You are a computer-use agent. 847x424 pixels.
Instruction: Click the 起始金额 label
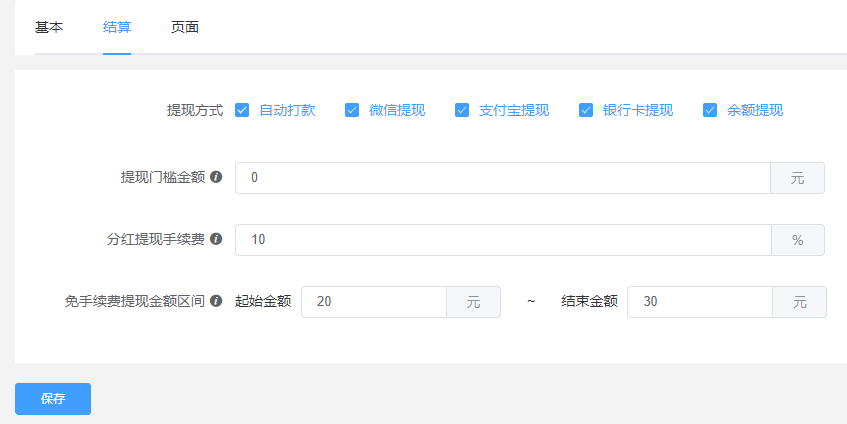point(264,301)
